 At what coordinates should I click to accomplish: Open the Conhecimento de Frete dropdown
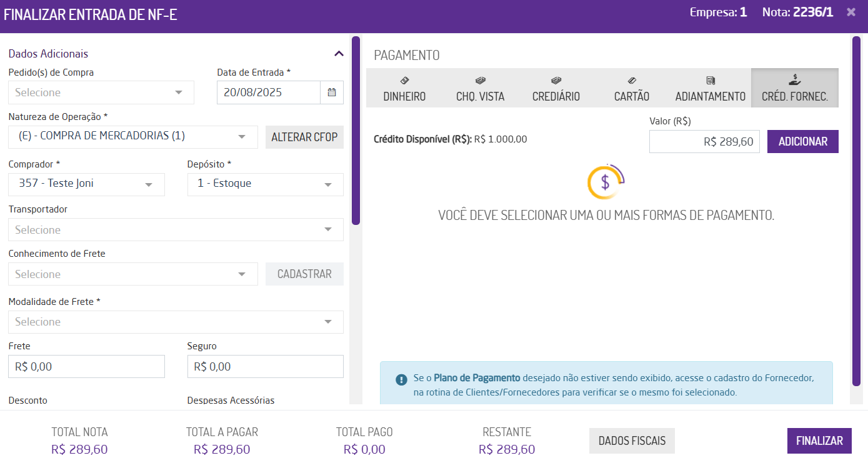click(x=133, y=274)
